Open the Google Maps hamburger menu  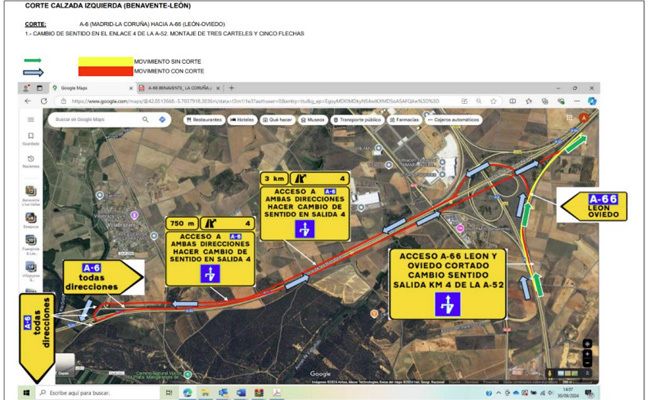pos(31,120)
